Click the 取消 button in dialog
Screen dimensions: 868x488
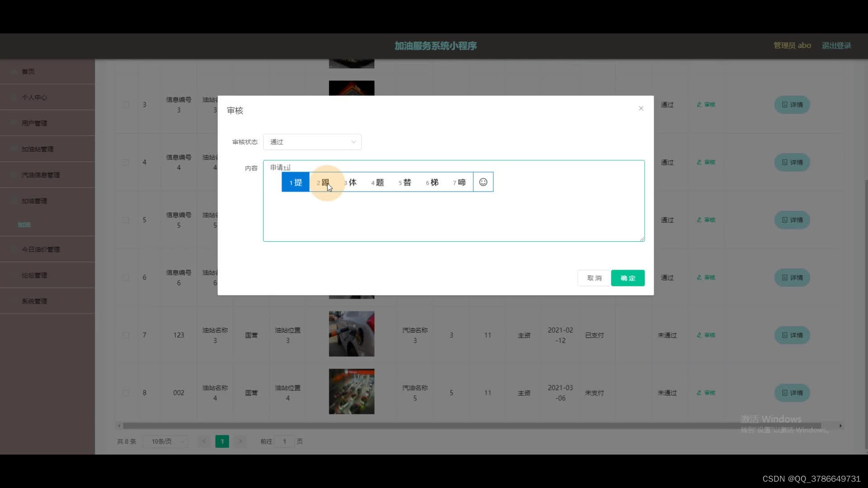tap(594, 278)
